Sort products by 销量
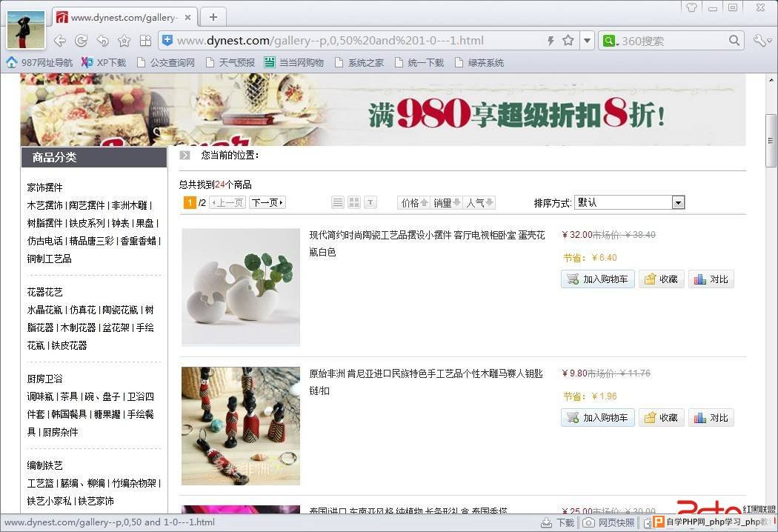This screenshot has height=532, width=778. click(447, 202)
